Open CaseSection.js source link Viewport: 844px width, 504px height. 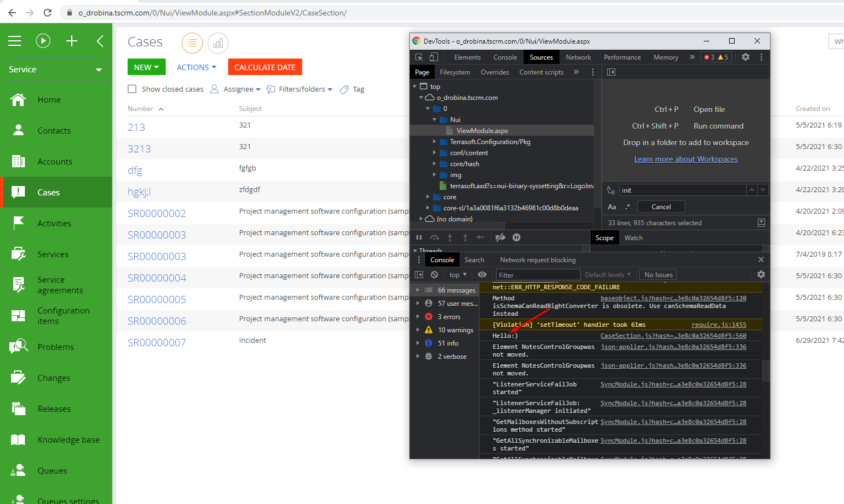[673, 336]
